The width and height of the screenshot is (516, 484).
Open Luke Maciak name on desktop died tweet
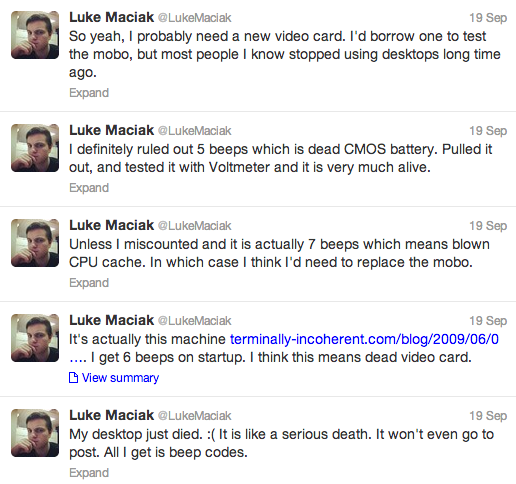tap(111, 415)
